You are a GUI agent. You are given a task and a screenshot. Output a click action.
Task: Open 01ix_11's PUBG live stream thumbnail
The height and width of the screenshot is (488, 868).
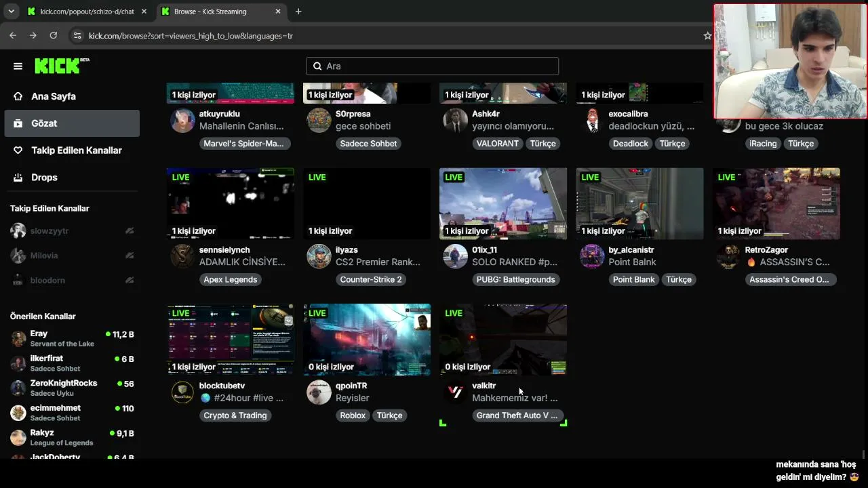pyautogui.click(x=503, y=203)
